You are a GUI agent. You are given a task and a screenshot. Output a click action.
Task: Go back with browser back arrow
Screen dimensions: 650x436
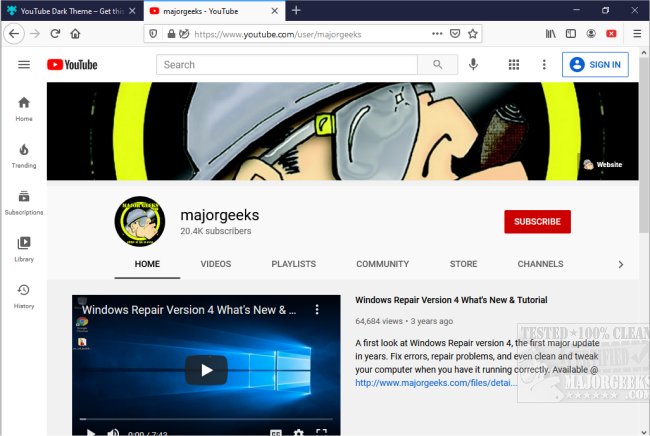click(x=14, y=34)
